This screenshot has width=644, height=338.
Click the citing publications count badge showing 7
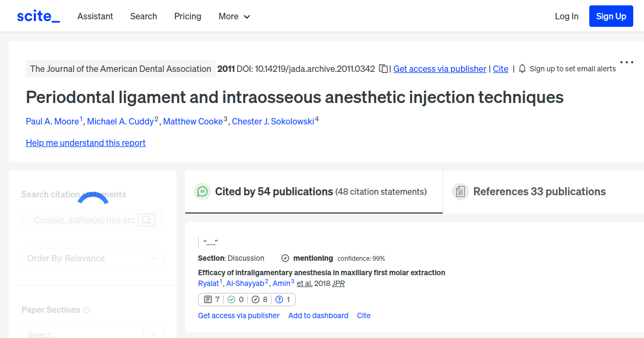coord(211,299)
